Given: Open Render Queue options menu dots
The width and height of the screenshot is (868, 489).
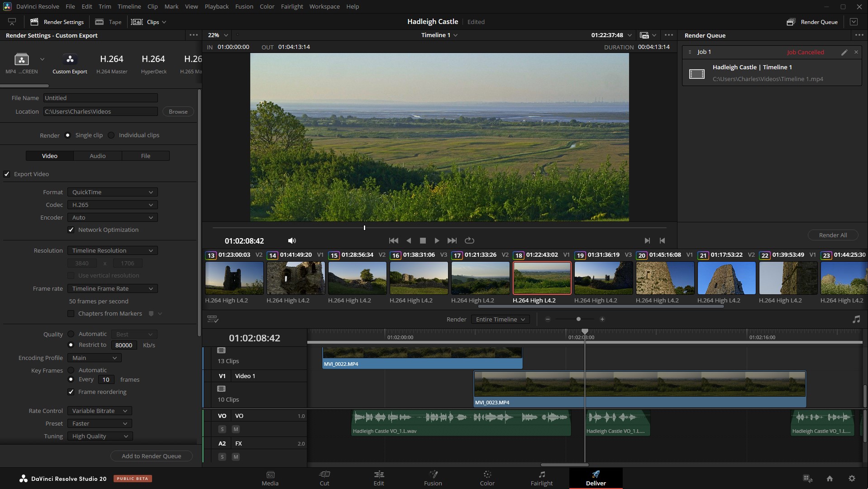Looking at the screenshot, I should tap(858, 35).
